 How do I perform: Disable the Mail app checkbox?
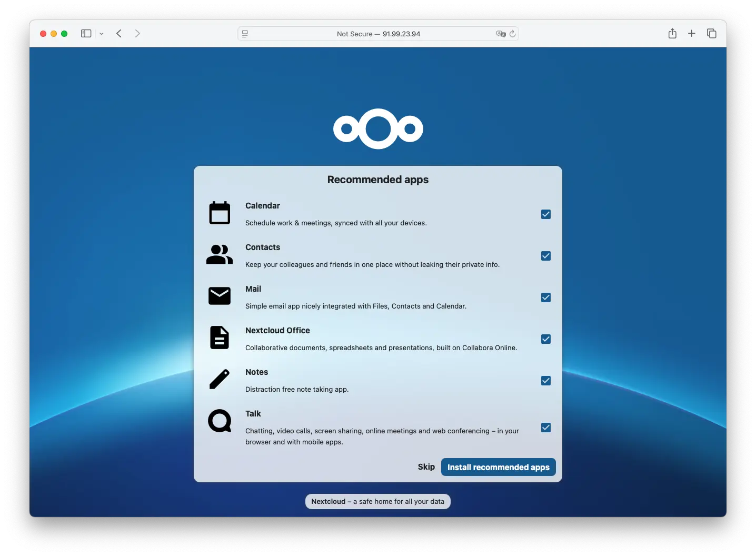(545, 297)
